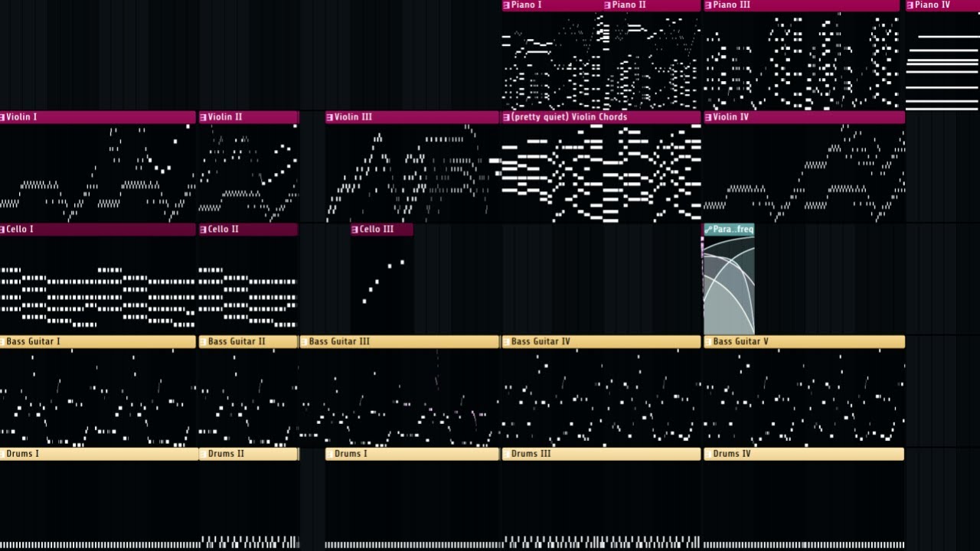Screen dimensions: 980x551
Task: Open the Bass Guitar I clip menu icon
Action: tap(2, 341)
